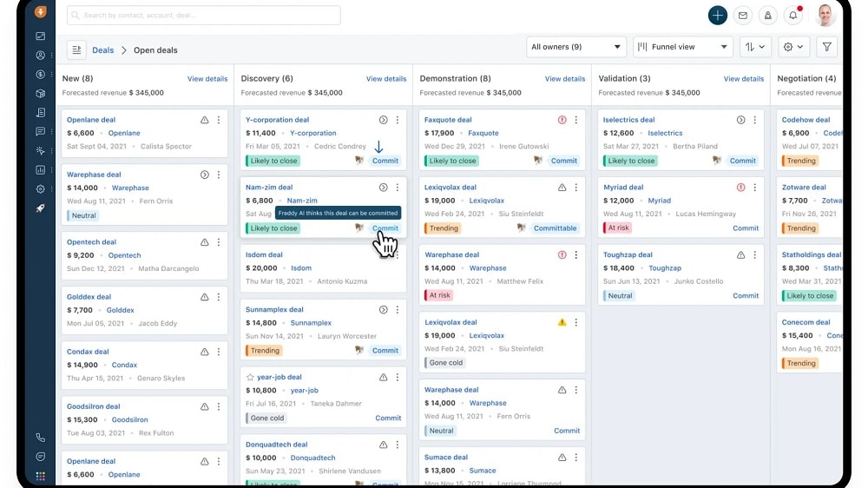Click the search by contact input field
This screenshot has height=488, width=868.
204,16
